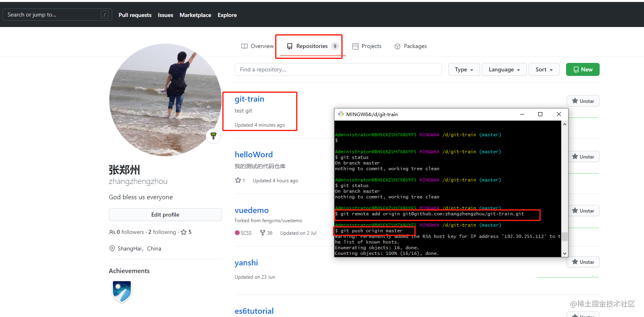Click the git remote add origin command line
The image size is (644, 317).
[x=429, y=214]
